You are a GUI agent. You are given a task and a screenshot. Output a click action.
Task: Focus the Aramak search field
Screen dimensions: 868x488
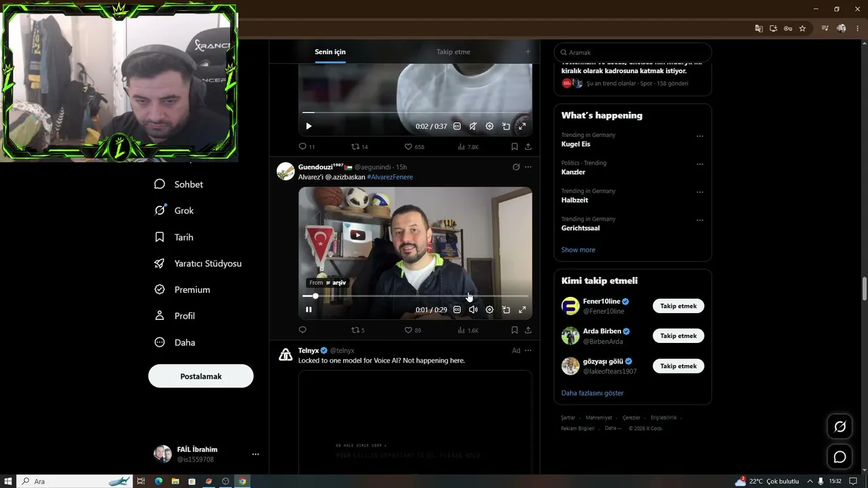coord(633,52)
